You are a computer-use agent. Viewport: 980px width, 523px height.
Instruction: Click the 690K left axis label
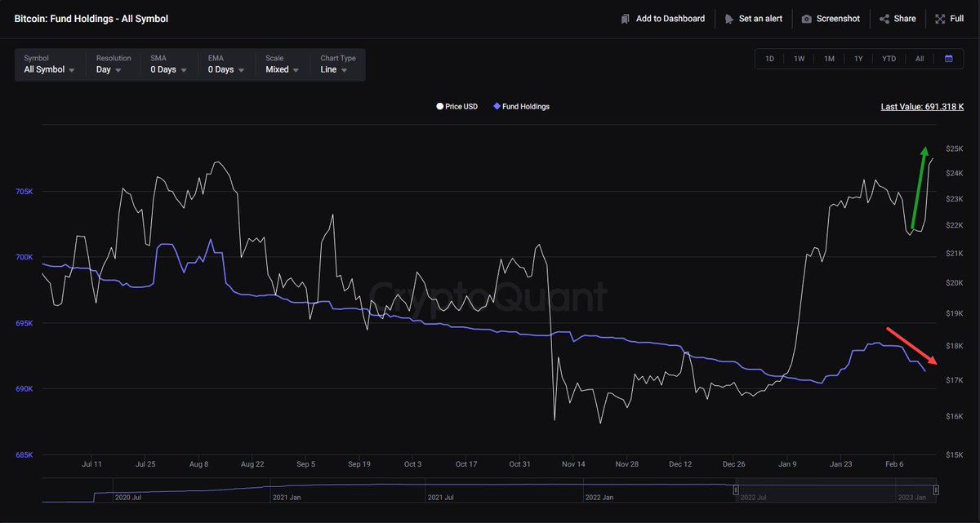(24, 389)
